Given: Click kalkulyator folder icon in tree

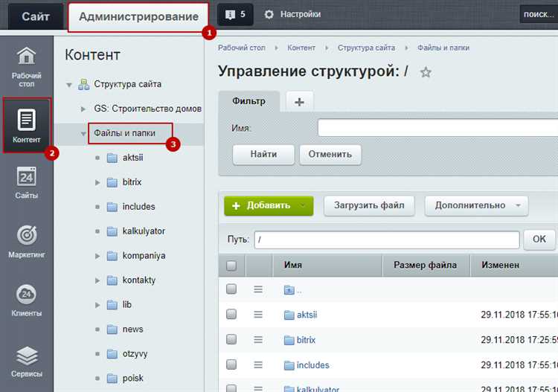Looking at the screenshot, I should [x=112, y=231].
